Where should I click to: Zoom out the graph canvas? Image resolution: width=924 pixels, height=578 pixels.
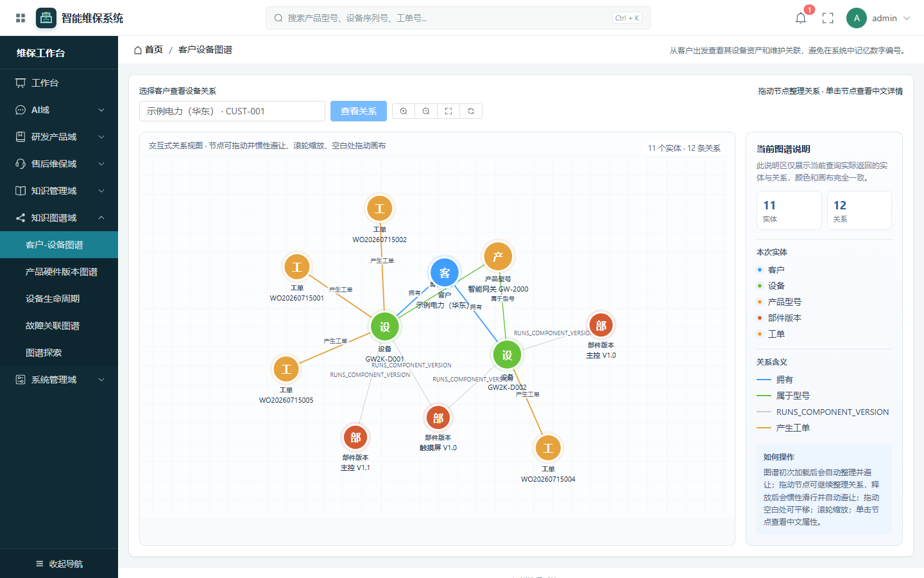click(426, 111)
